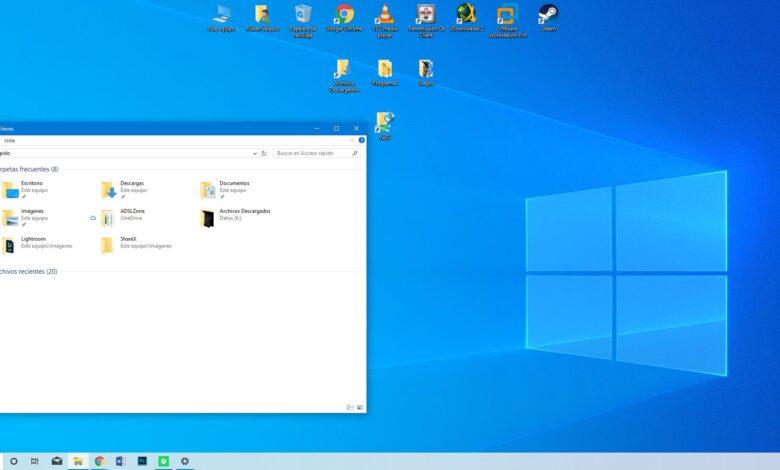780x470 pixels.
Task: Expand the address bar history dropdown
Action: tap(254, 153)
